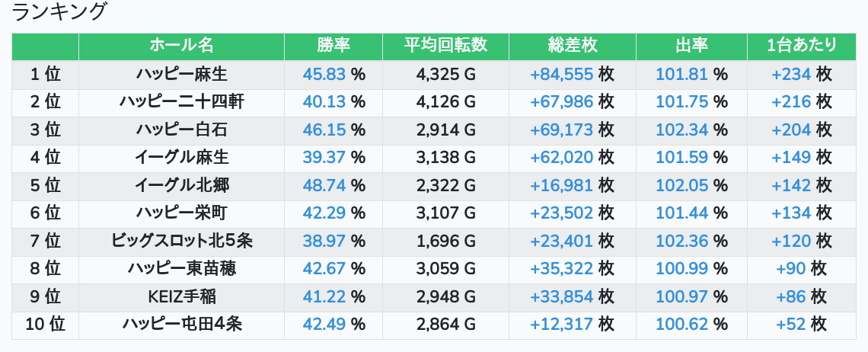Click the 102.36 payout rate value
The width and height of the screenshot is (868, 352).
point(682,242)
